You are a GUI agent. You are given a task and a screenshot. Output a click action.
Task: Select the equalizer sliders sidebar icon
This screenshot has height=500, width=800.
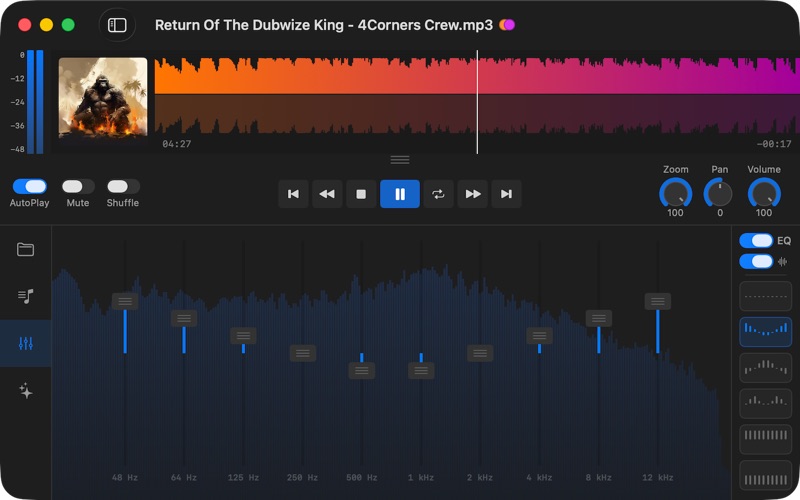point(26,343)
